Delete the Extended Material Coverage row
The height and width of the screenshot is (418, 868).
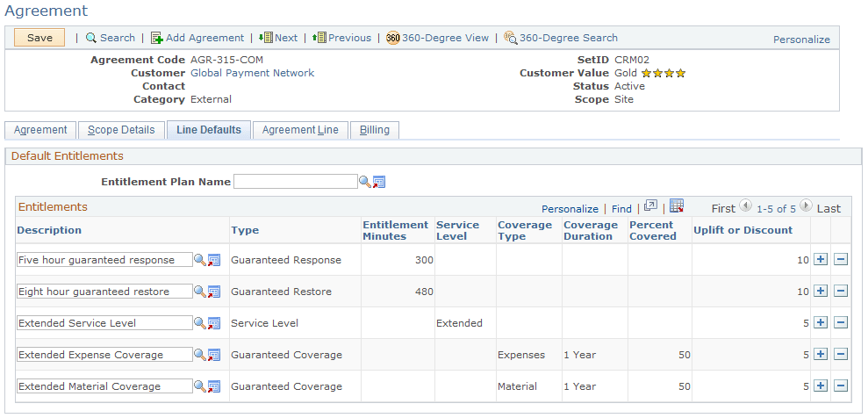tap(840, 386)
